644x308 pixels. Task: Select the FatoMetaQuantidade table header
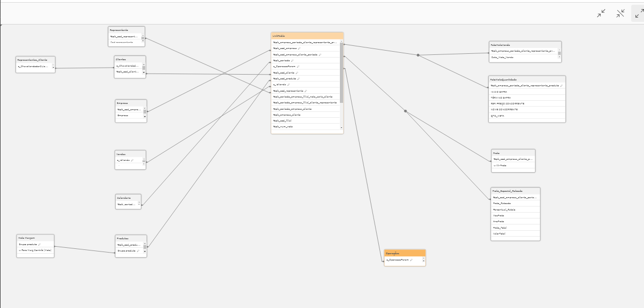[x=527, y=79]
